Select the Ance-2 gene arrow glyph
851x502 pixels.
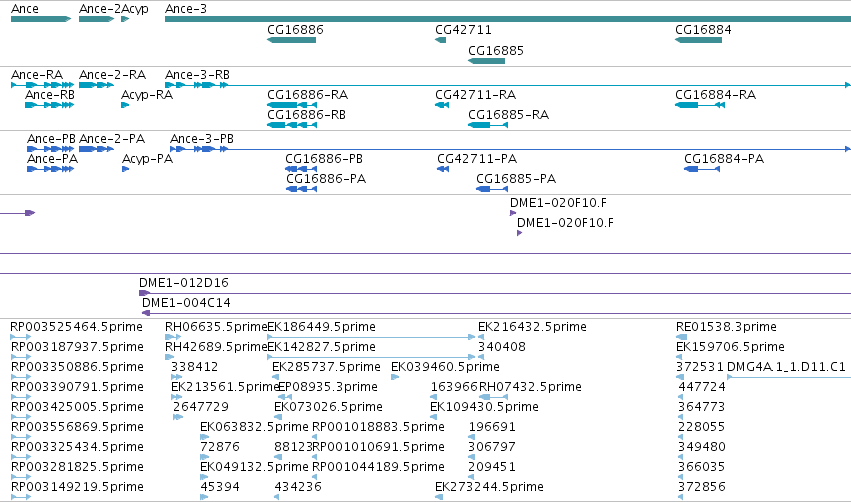coord(97,19)
